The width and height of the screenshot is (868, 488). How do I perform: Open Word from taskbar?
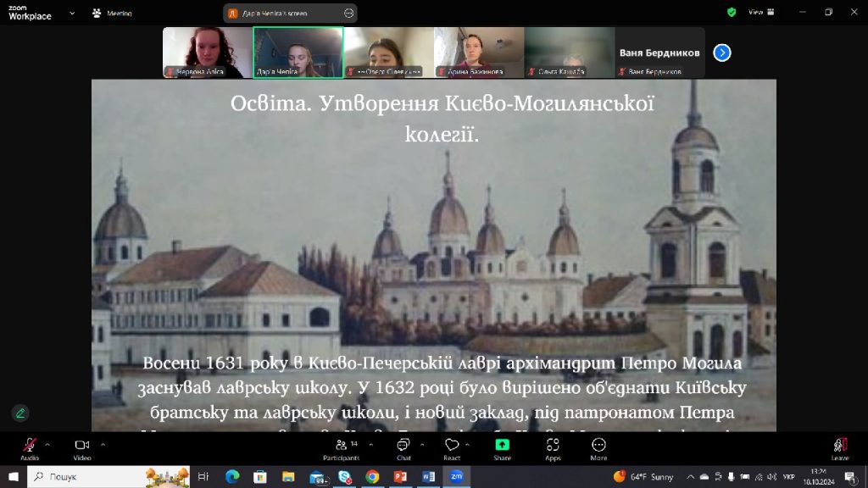428,476
